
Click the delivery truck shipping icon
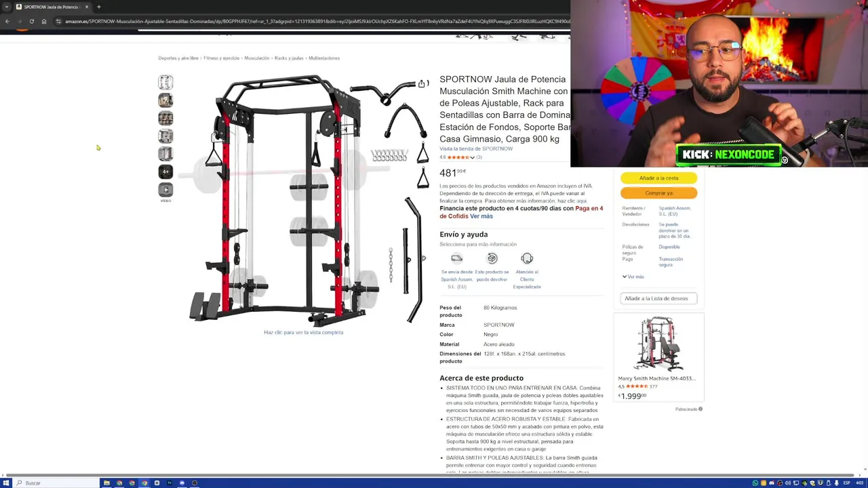[456, 258]
